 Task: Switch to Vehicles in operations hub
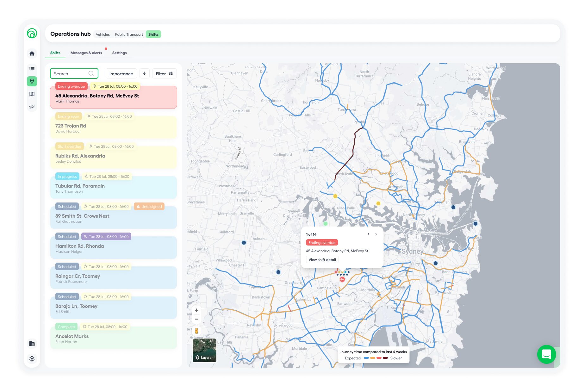(x=103, y=34)
